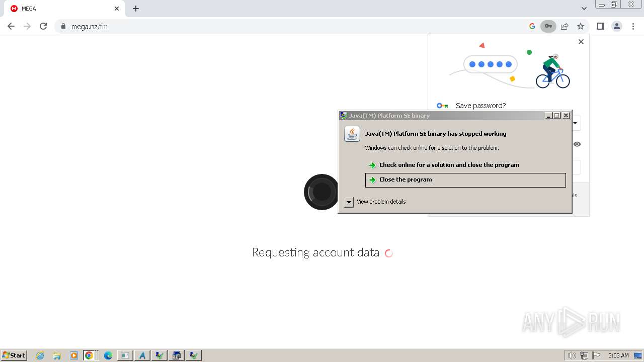Expand View problem details
The image size is (644, 362).
pos(349,202)
